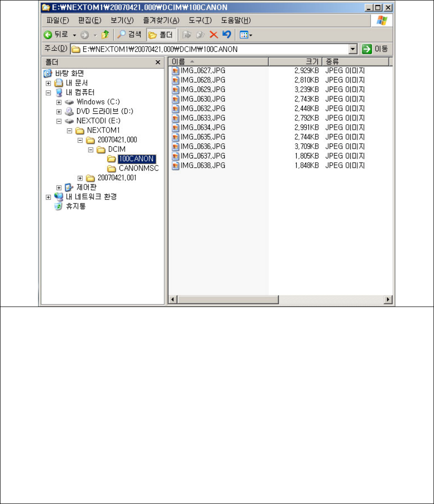Expand the DVD 드라이브 (D:) node
The height and width of the screenshot is (504, 434).
(59, 112)
